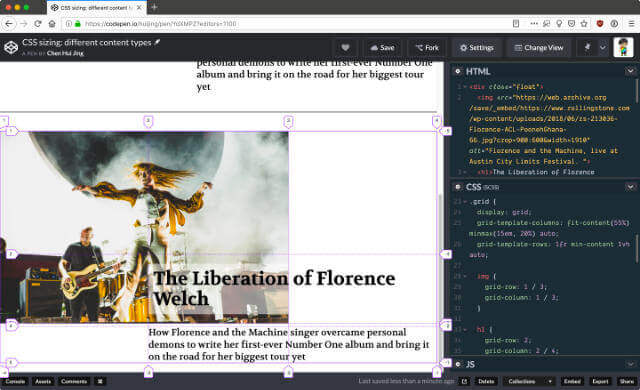Bookmark this page with the star
Screen dimensions: 640x390
pos(584,24)
